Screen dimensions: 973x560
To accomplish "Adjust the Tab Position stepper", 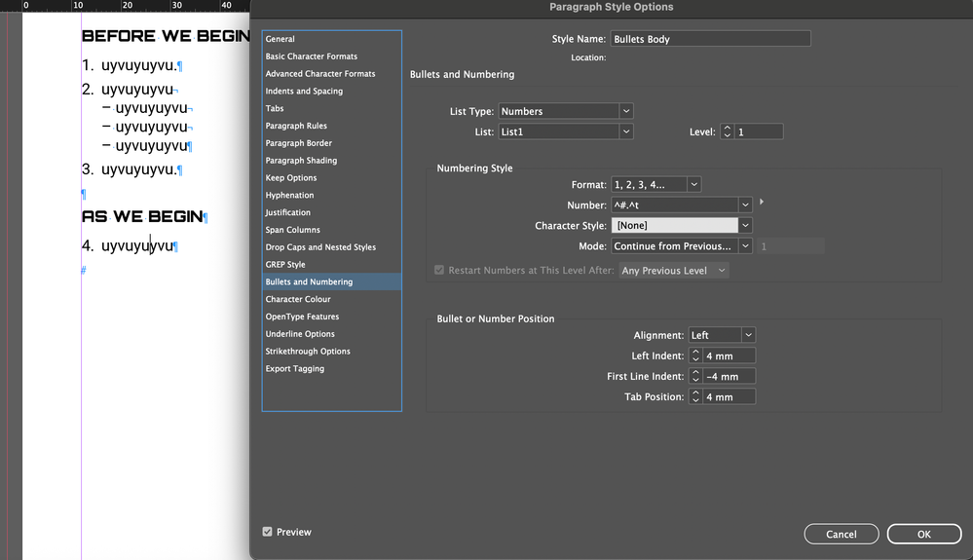I will tap(695, 396).
